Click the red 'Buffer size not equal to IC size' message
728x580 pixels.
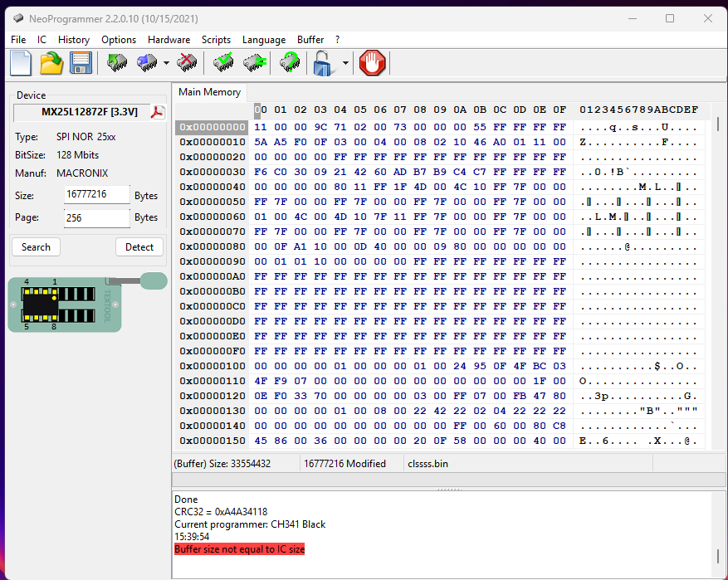click(240, 549)
